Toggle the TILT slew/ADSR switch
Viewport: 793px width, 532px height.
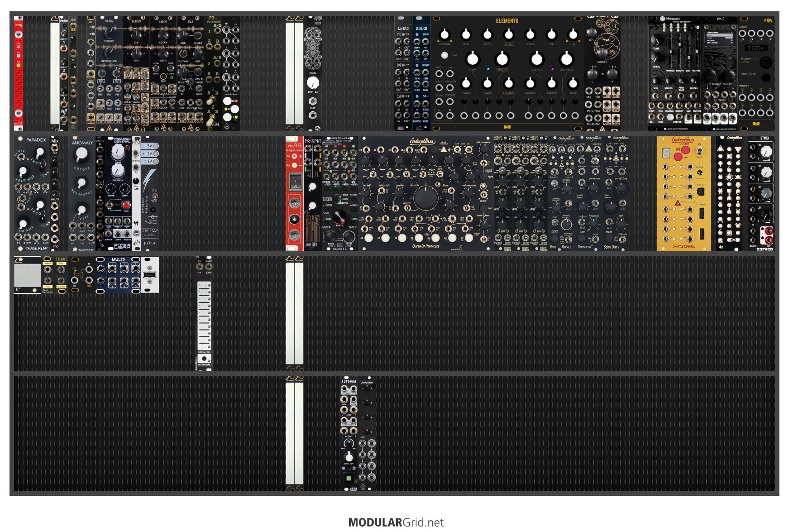190,81
